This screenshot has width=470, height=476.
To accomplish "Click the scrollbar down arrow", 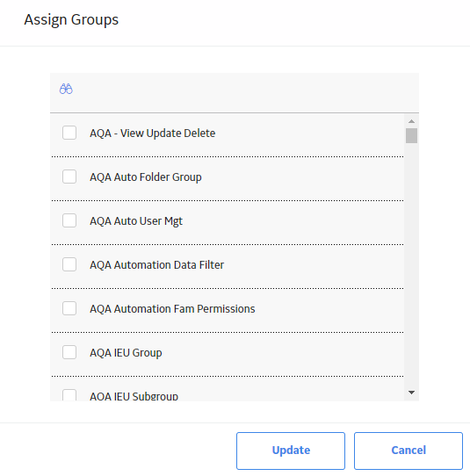I will tap(411, 393).
